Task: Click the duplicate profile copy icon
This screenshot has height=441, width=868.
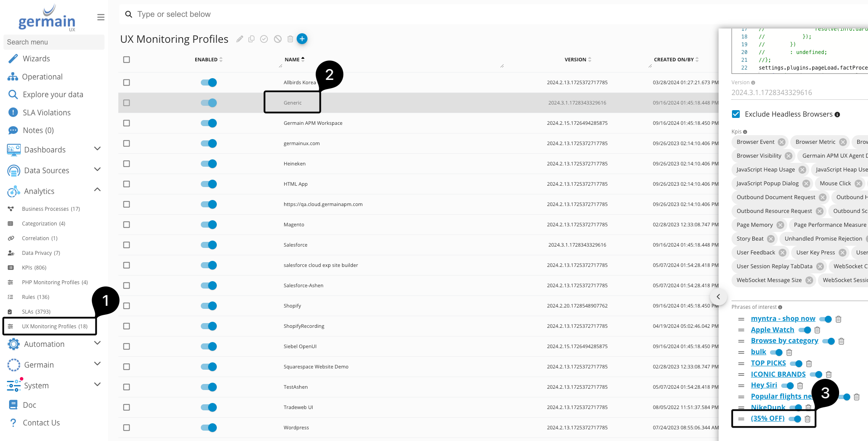Action: [x=251, y=39]
